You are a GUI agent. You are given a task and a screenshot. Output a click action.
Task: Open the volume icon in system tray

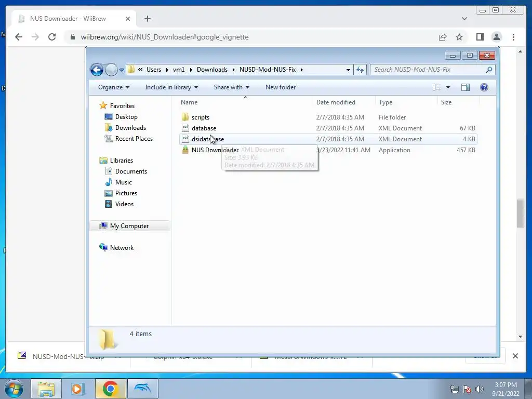click(480, 389)
